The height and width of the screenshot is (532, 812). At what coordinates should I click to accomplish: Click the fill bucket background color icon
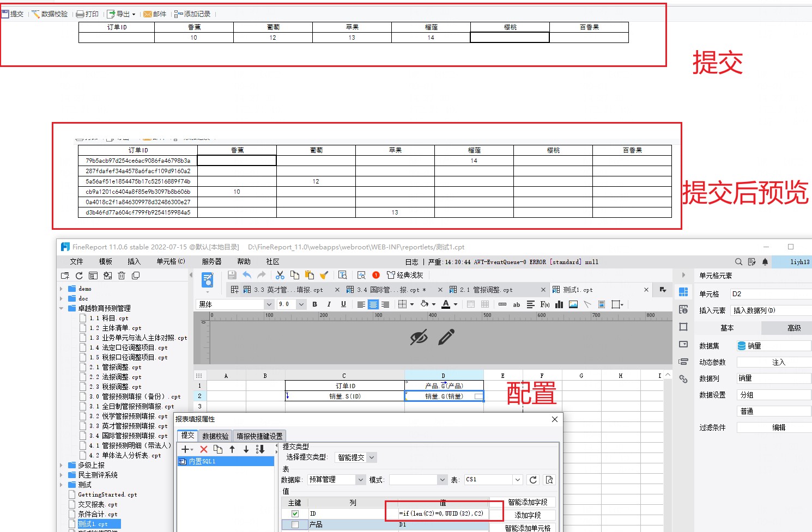tap(425, 304)
